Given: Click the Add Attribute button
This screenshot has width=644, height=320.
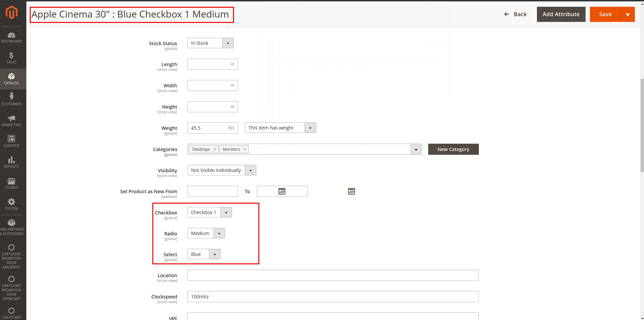Looking at the screenshot, I should coord(561,14).
